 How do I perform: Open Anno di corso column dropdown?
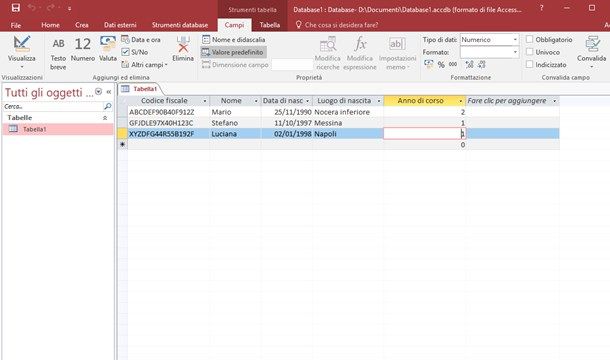[x=461, y=101]
